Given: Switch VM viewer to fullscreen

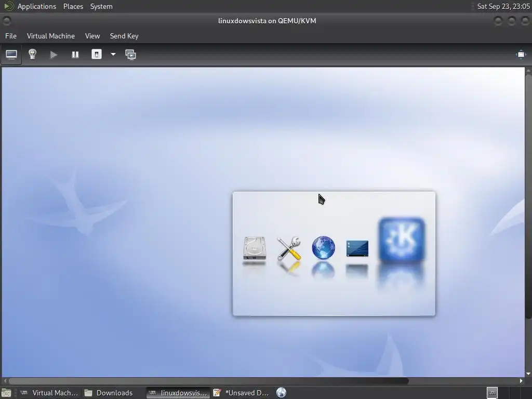Looking at the screenshot, I should point(521,55).
